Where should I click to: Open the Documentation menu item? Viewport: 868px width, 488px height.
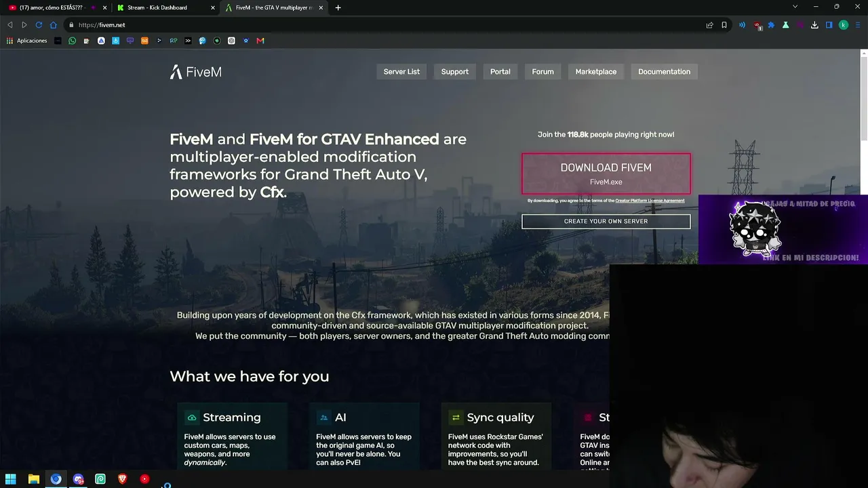point(664,72)
